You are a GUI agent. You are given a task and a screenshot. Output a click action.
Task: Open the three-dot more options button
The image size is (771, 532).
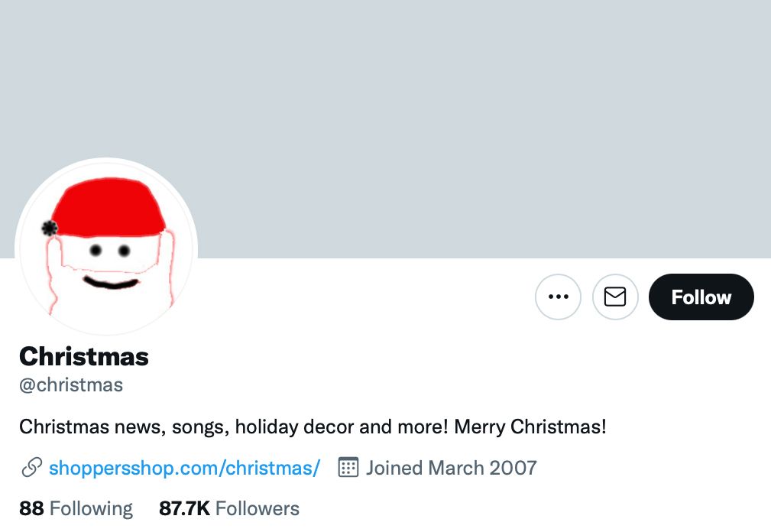click(x=559, y=297)
